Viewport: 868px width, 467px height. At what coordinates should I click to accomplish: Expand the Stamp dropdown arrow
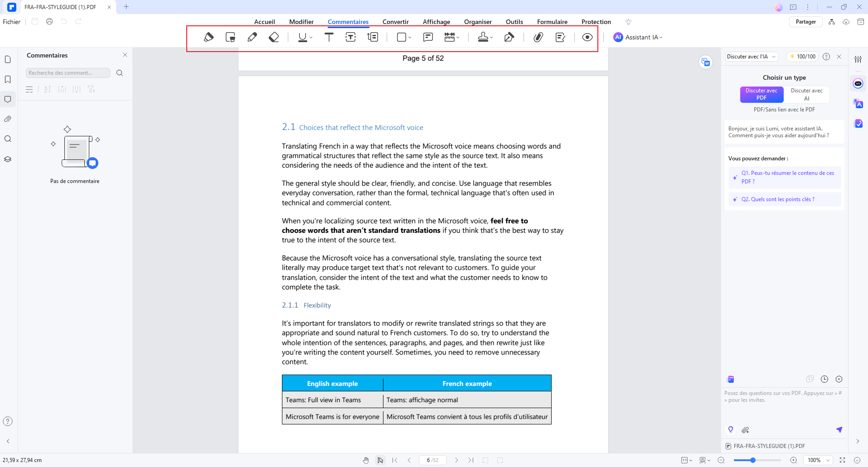(491, 38)
